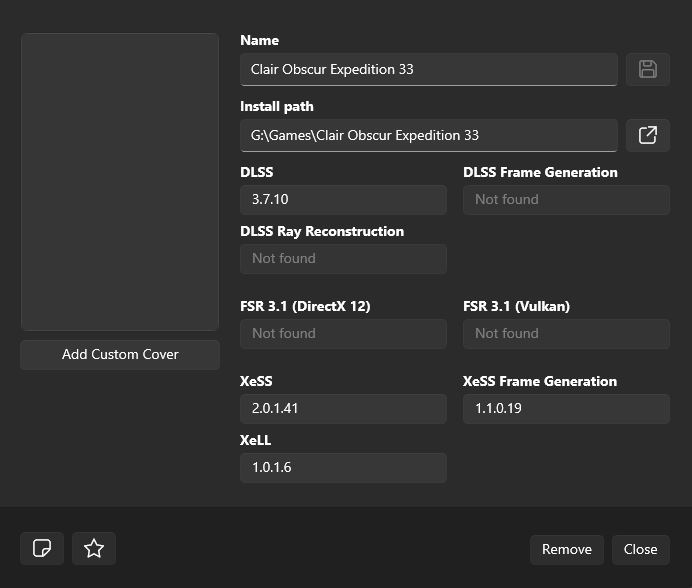Focus the Install path field
The width and height of the screenshot is (692, 588).
429,135
